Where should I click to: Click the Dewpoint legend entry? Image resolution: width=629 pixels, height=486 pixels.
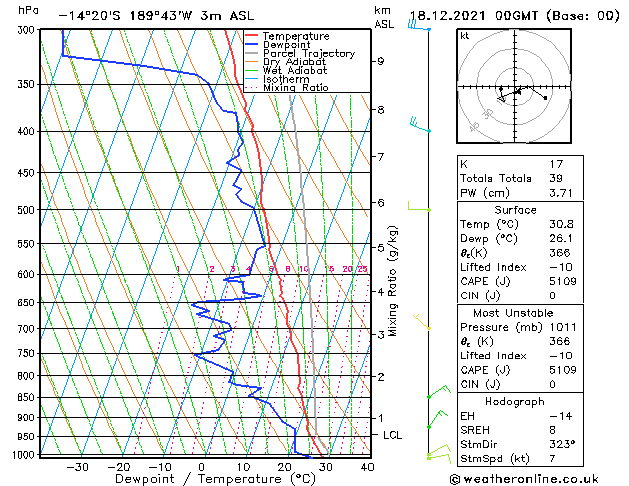286,45
